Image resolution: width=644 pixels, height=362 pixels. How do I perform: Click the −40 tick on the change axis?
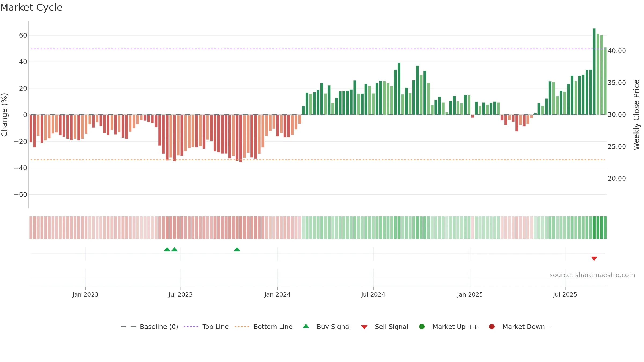(x=21, y=168)
